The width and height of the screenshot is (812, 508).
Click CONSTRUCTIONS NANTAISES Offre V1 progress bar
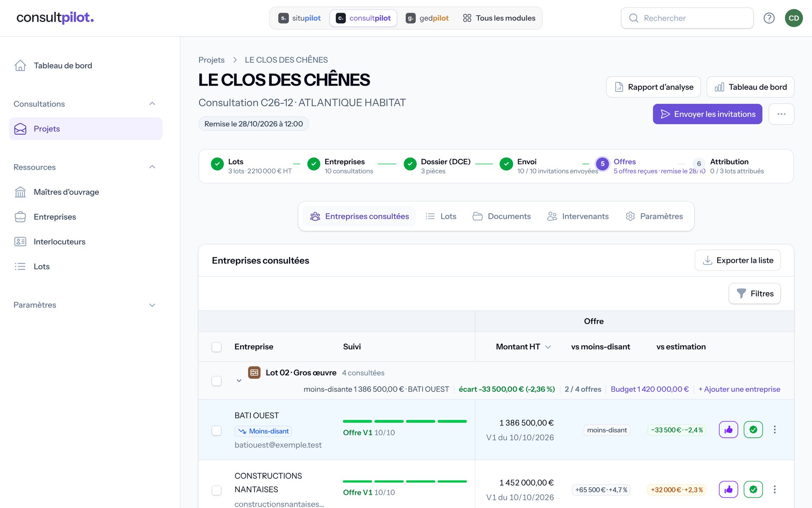pos(405,481)
